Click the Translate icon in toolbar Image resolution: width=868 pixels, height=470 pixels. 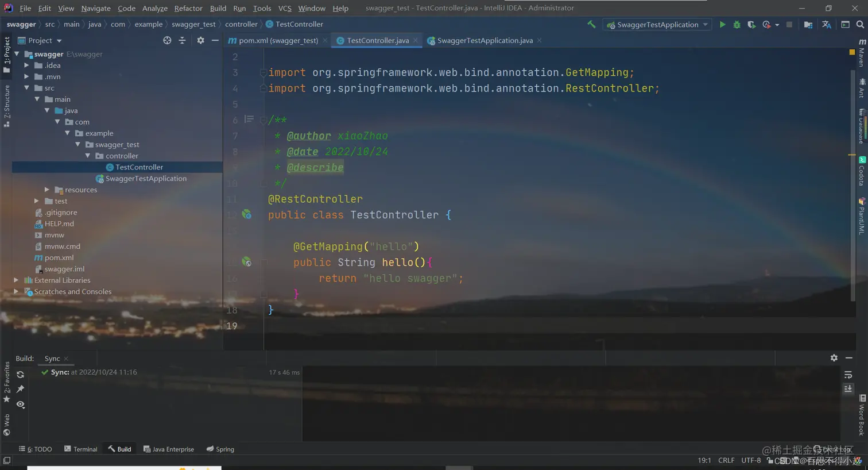coord(827,25)
